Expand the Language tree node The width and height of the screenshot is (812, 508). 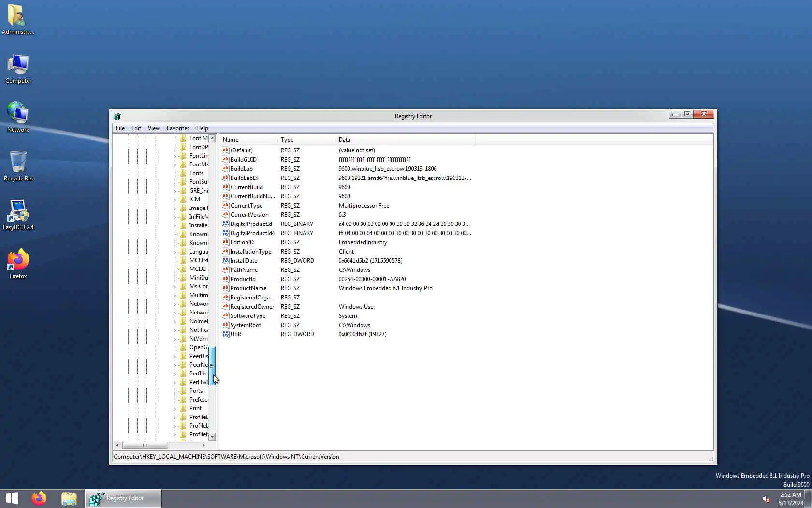[174, 252]
